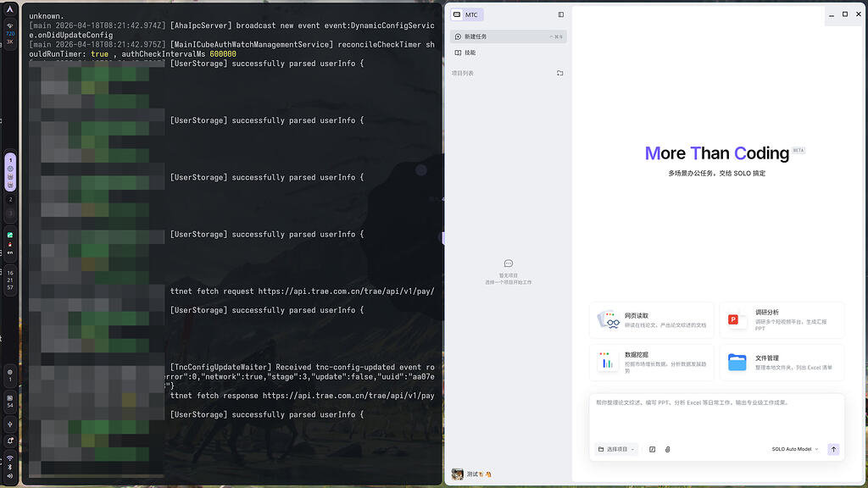
Task: Click the 项目列表 section label
Action: (x=462, y=73)
